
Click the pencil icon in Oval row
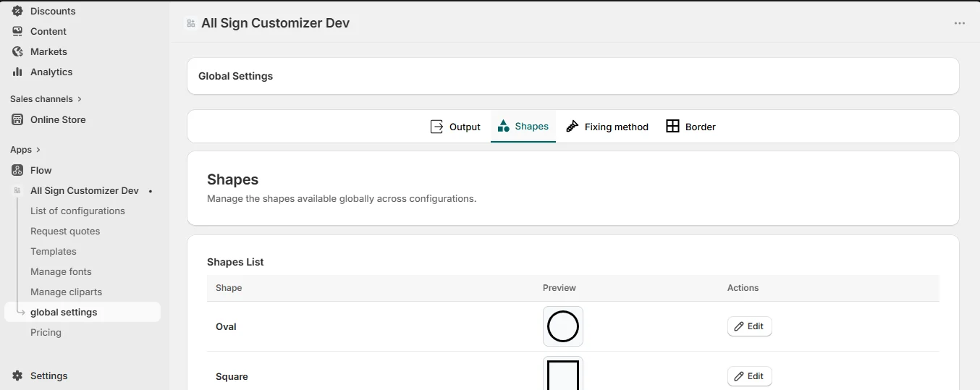pyautogui.click(x=739, y=326)
